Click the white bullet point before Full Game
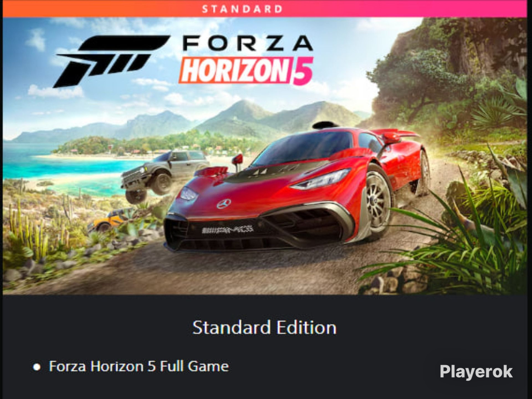532x399 pixels. pos(37,367)
